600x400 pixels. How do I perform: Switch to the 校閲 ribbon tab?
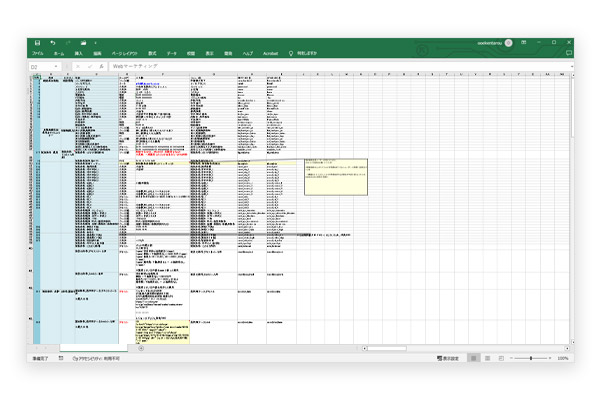pos(191,53)
